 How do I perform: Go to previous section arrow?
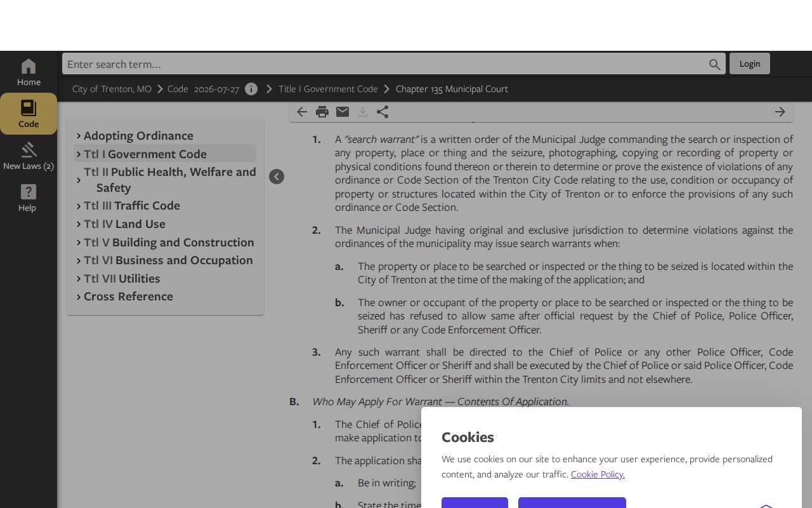tap(302, 112)
